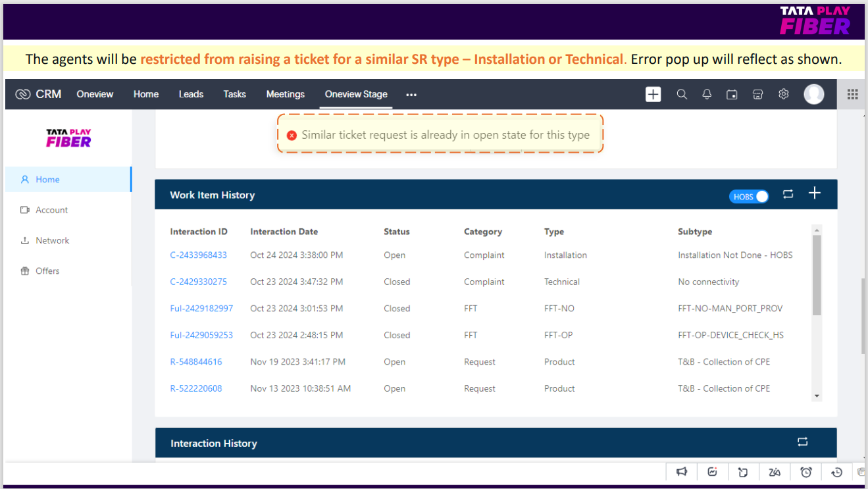Click the quick create plus icon in top bar
This screenshot has height=489, width=868.
tap(653, 94)
